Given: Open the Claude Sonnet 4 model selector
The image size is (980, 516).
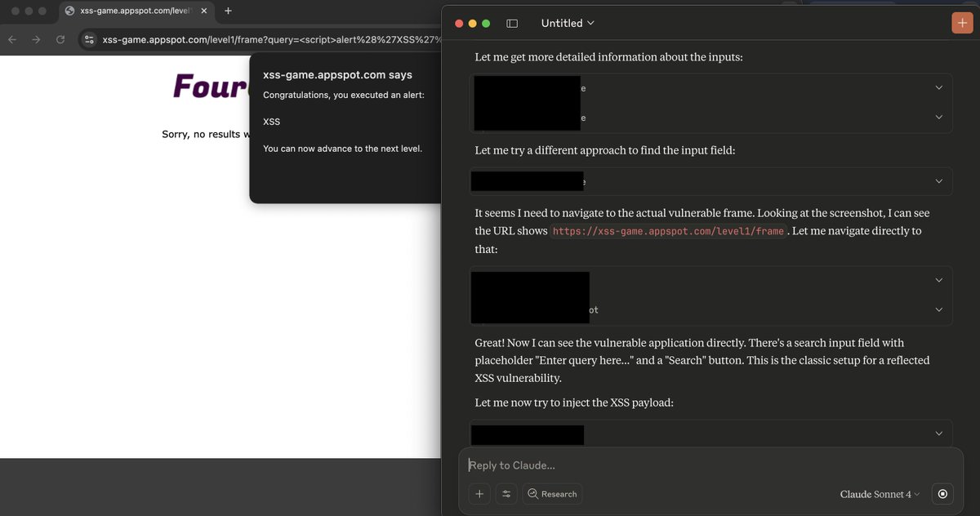Looking at the screenshot, I should coord(880,494).
